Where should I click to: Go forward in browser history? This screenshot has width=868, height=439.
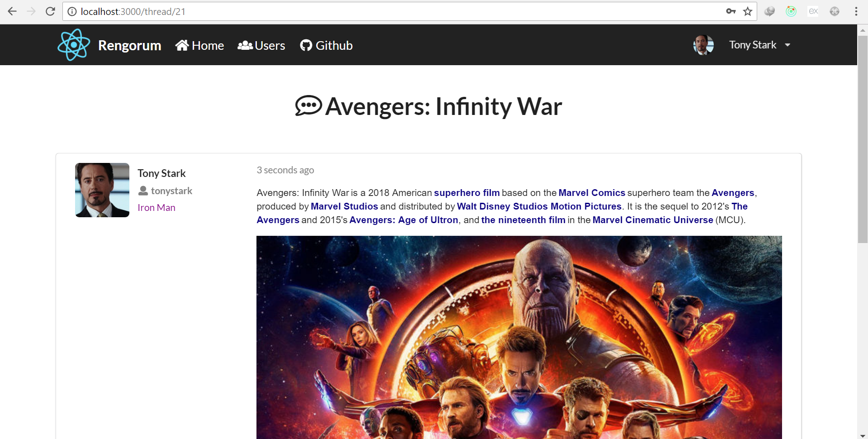(31, 11)
